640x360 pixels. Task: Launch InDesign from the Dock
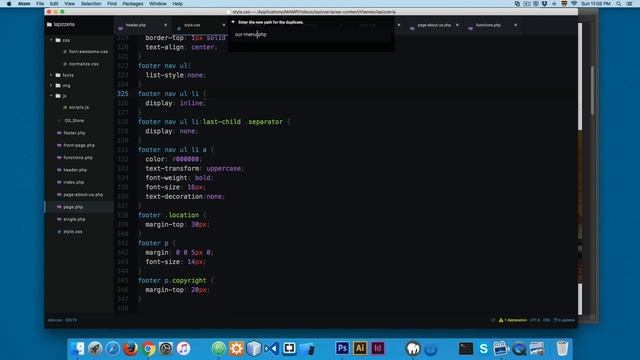pos(378,348)
